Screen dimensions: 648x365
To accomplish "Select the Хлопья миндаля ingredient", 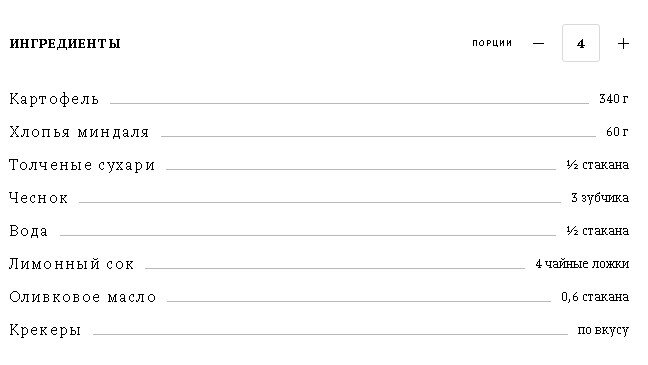I will point(79,132).
